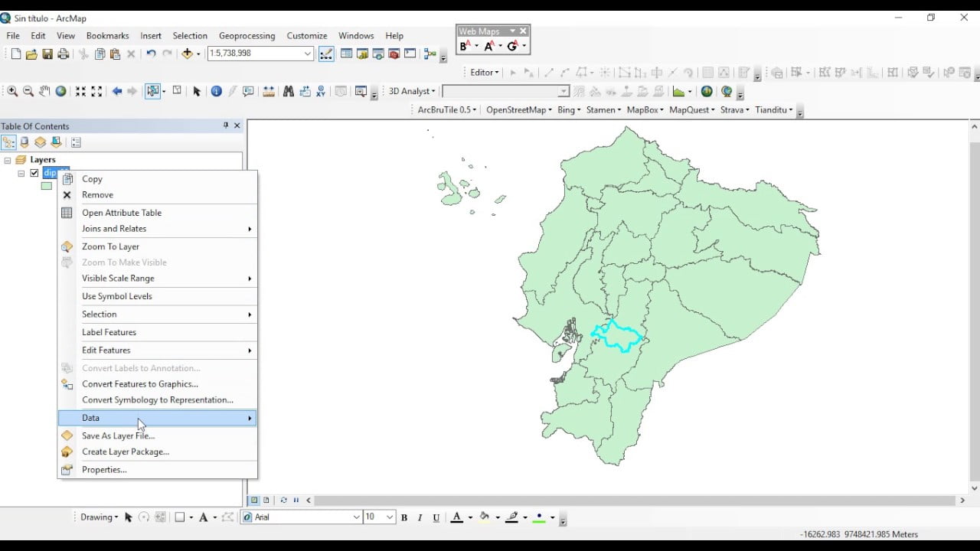
Task: Click the green layer symbol swatch
Action: tap(47, 186)
